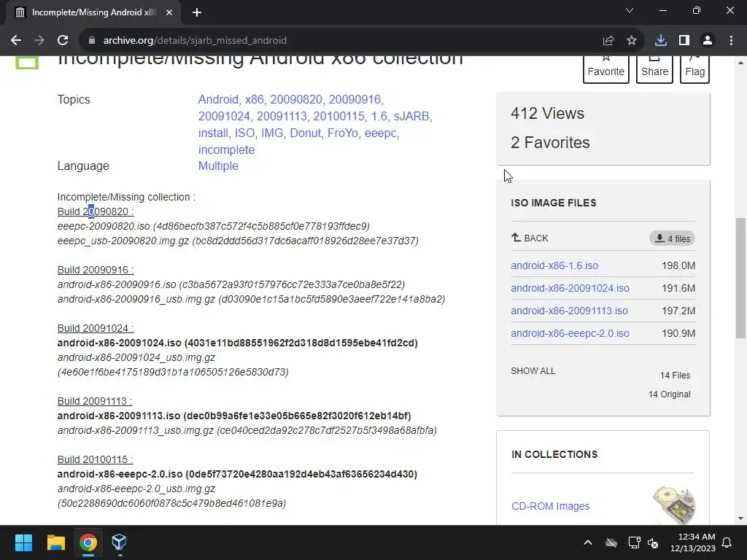Open the sJARB topic link

411,116
